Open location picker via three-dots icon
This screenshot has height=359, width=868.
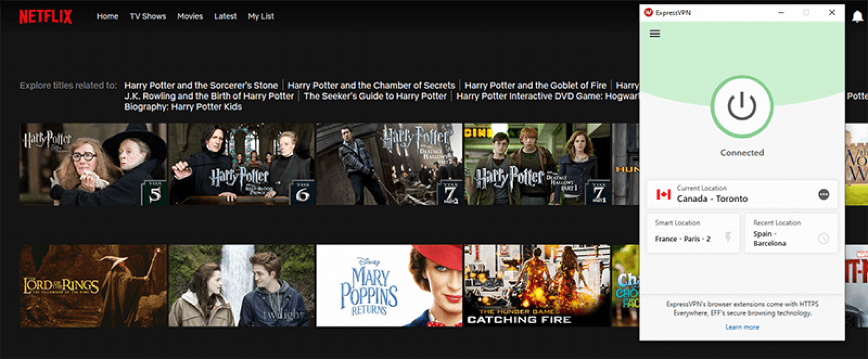[823, 195]
